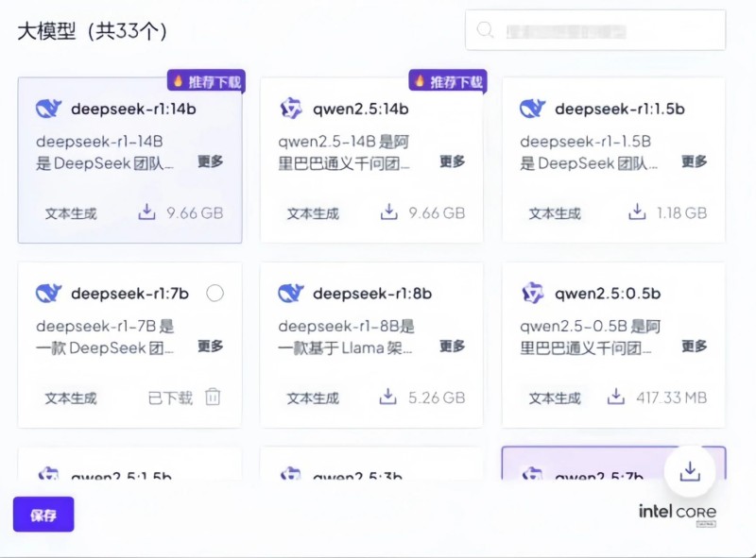Screen dimensions: 756x558
Task: Click the search magnifier icon
Action: [x=485, y=30]
